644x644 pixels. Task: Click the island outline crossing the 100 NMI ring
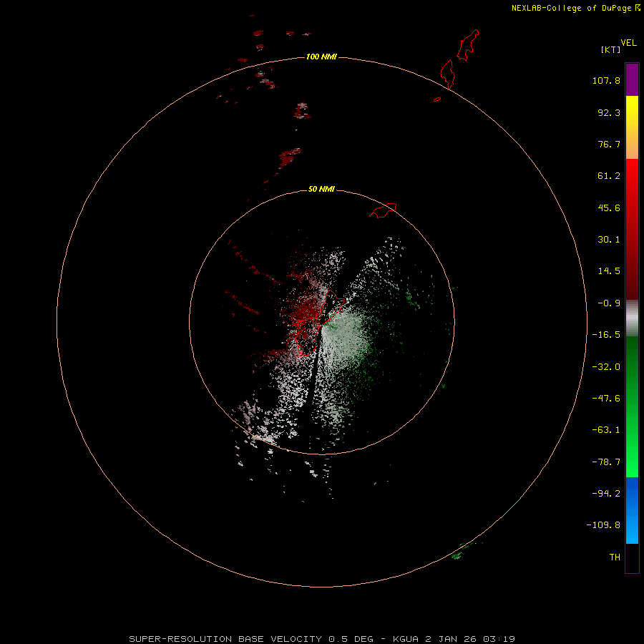(x=447, y=74)
